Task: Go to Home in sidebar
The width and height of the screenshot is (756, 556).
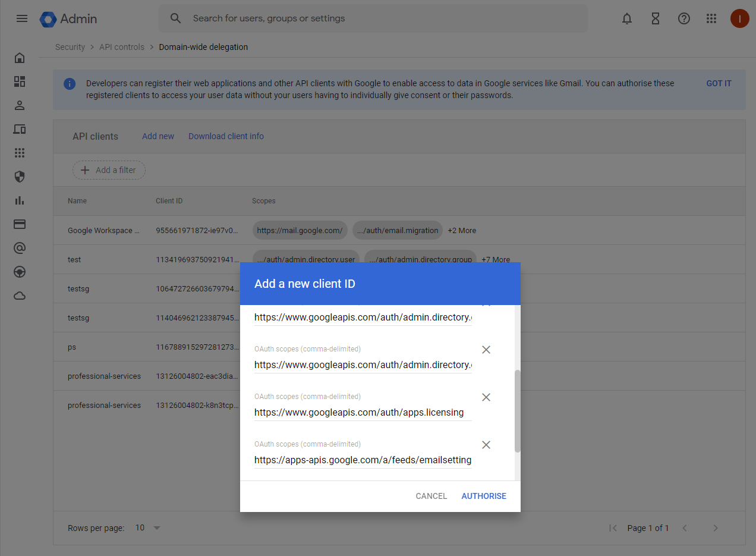Action: tap(20, 58)
